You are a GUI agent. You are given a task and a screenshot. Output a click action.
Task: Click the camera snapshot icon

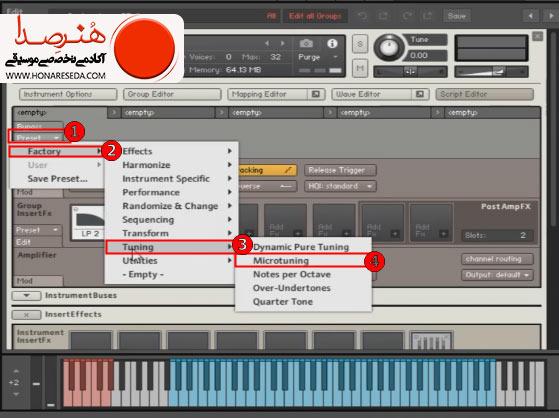point(306,44)
